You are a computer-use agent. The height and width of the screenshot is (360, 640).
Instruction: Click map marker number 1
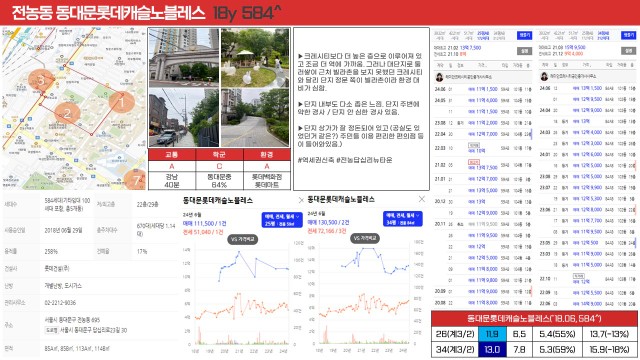pos(122,102)
